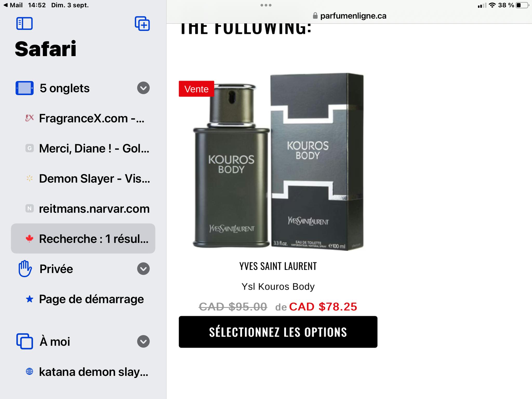Viewport: 532px width, 399px height.
Task: Expand the 5 onglets chevron
Action: (143, 88)
